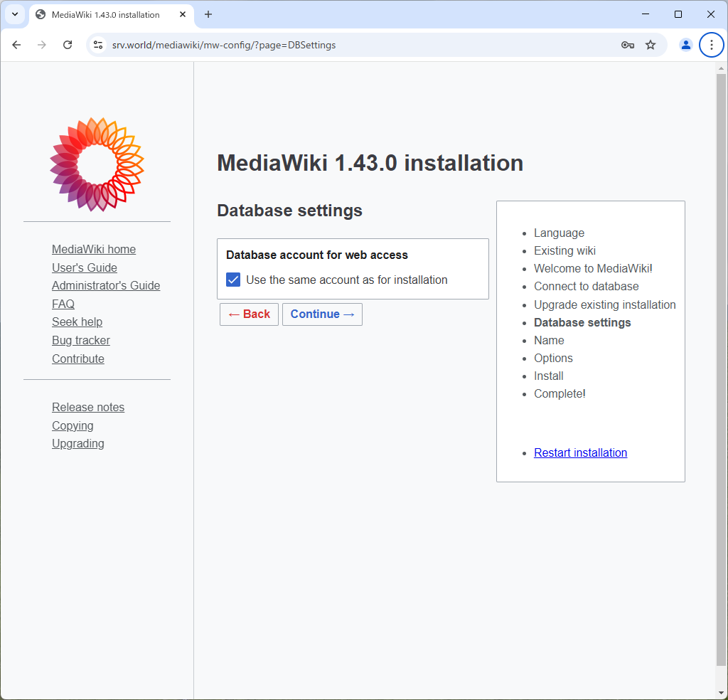Click the MediaWiki 1.43.0 installation page heading
Viewport: 728px width, 700px height.
[370, 163]
